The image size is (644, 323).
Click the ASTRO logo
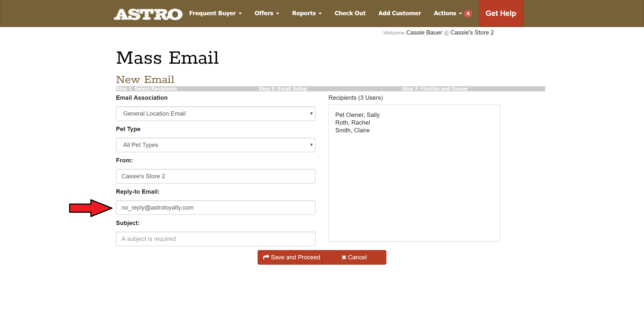click(x=148, y=14)
